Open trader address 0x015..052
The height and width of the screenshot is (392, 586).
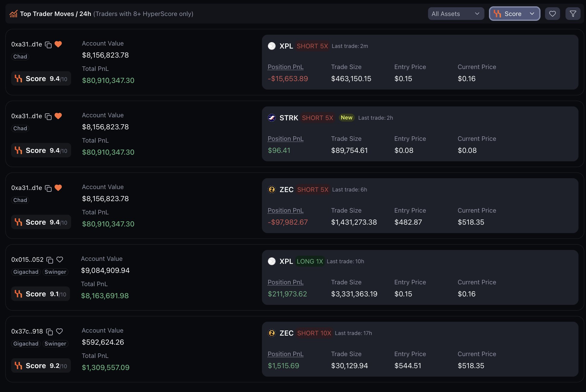pyautogui.click(x=27, y=260)
